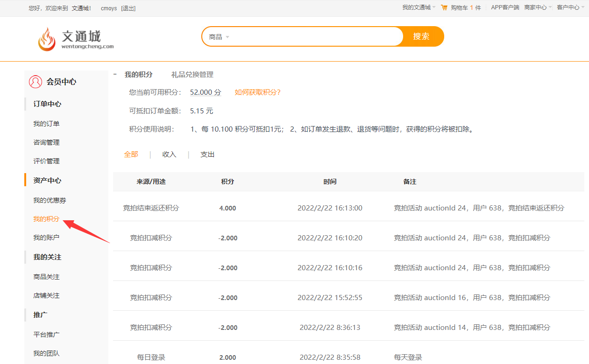The height and width of the screenshot is (364, 589).
Task: Open the 如何获取积分? link
Action: pos(258,92)
